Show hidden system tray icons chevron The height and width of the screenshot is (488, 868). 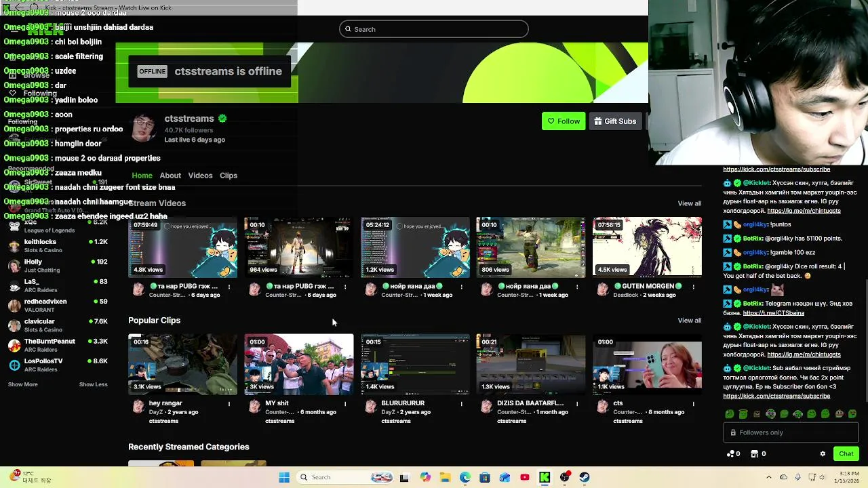769,477
